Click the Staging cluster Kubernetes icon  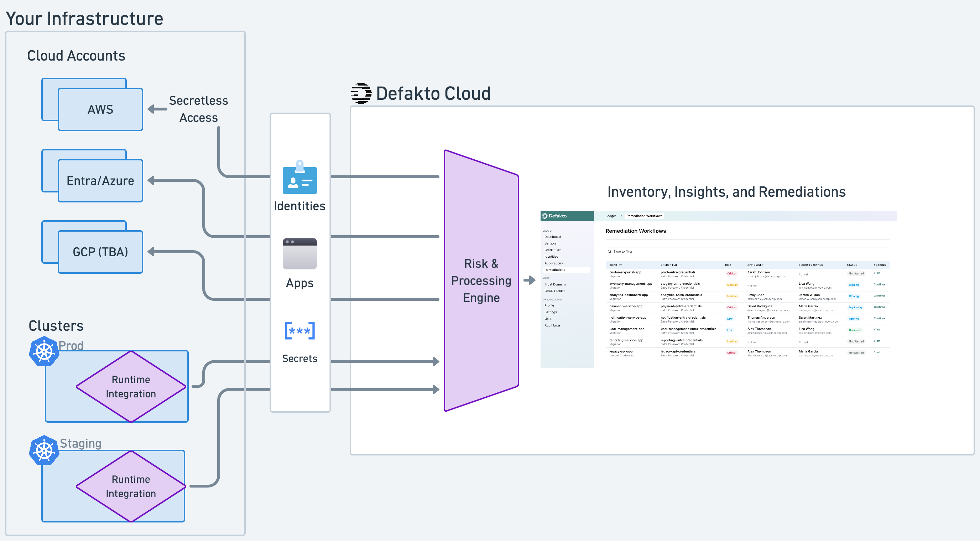point(44,450)
